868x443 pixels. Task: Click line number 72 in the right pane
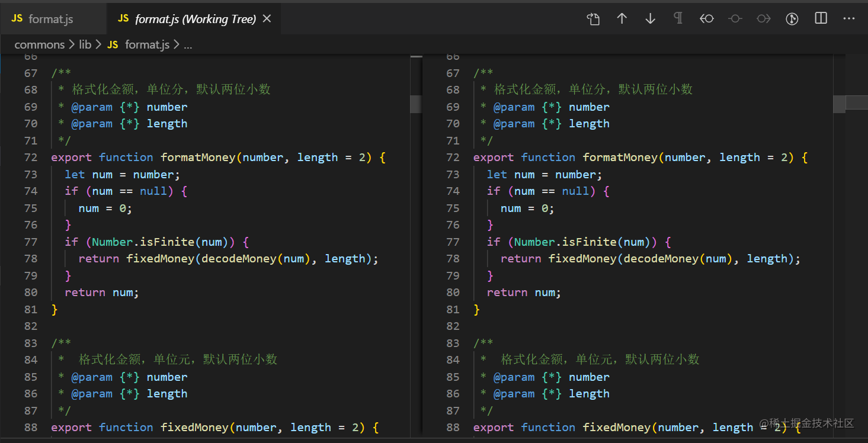[453, 158]
